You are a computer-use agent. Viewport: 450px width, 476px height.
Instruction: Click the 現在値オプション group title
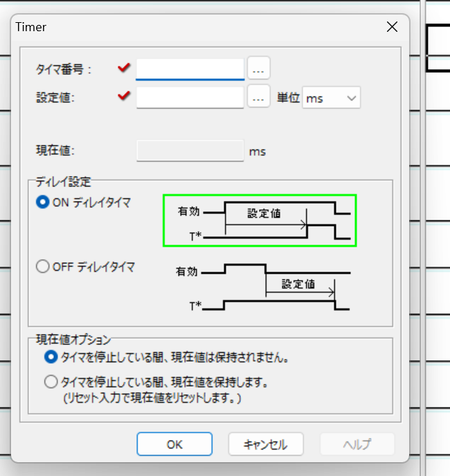[73, 340]
